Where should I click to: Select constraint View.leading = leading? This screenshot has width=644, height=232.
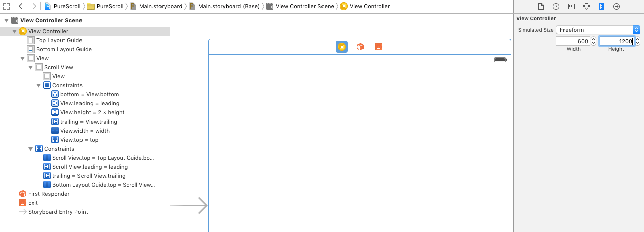(x=85, y=103)
